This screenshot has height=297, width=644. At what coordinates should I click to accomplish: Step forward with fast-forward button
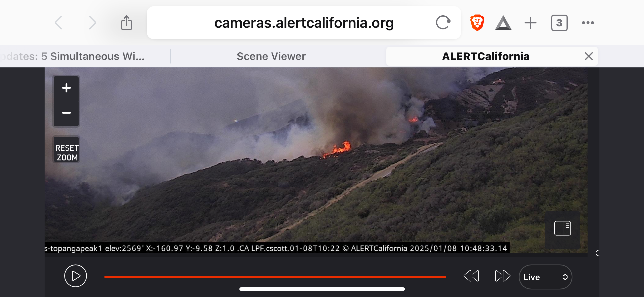click(x=503, y=276)
